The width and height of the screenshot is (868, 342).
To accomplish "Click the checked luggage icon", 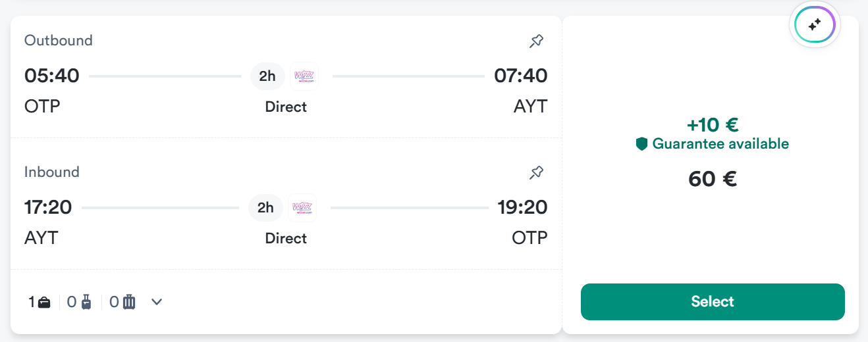I will (129, 303).
